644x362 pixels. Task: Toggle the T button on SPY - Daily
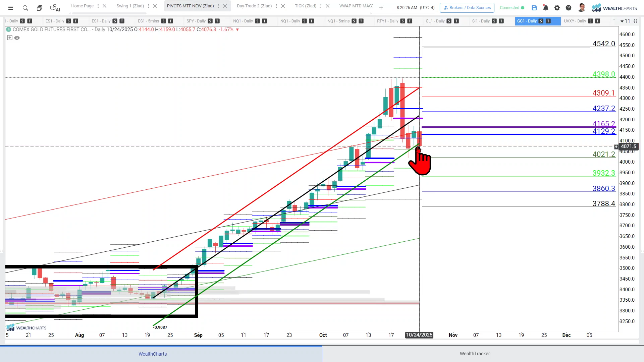tap(217, 21)
